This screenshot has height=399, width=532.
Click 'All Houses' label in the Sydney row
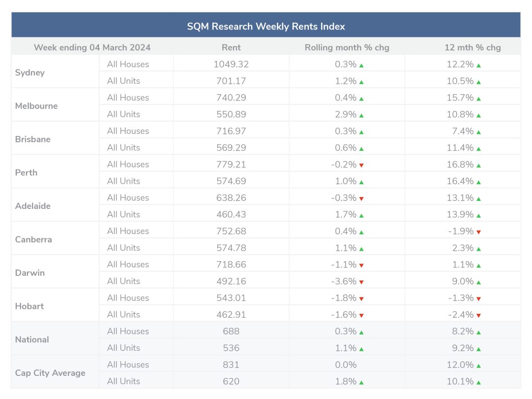(128, 64)
